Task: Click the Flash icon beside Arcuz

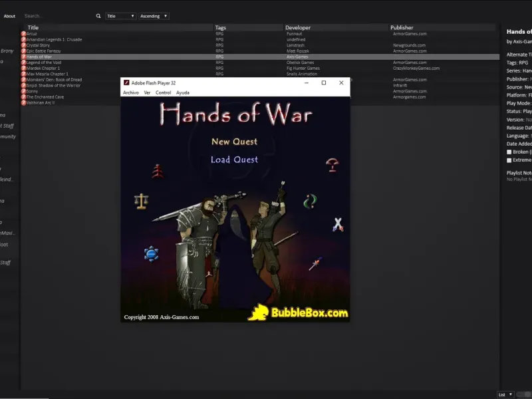Action: (23, 34)
